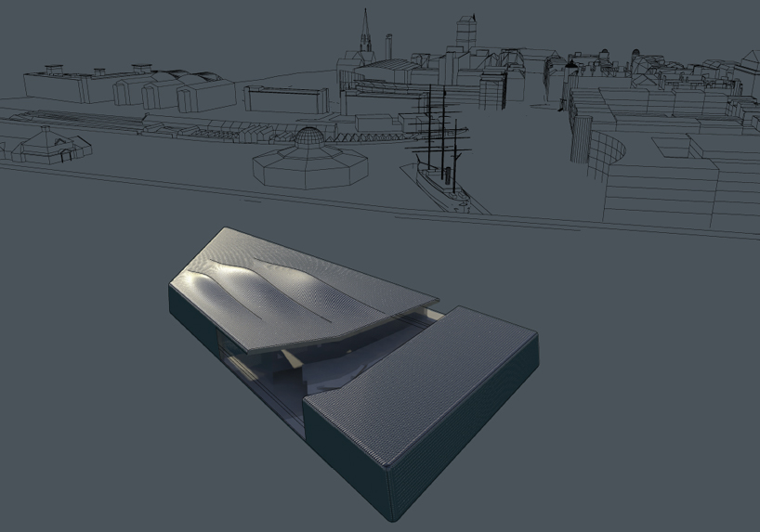Select the left side wall of wavy-roofed building
Screen dimensions: 760x532
click(x=190, y=320)
